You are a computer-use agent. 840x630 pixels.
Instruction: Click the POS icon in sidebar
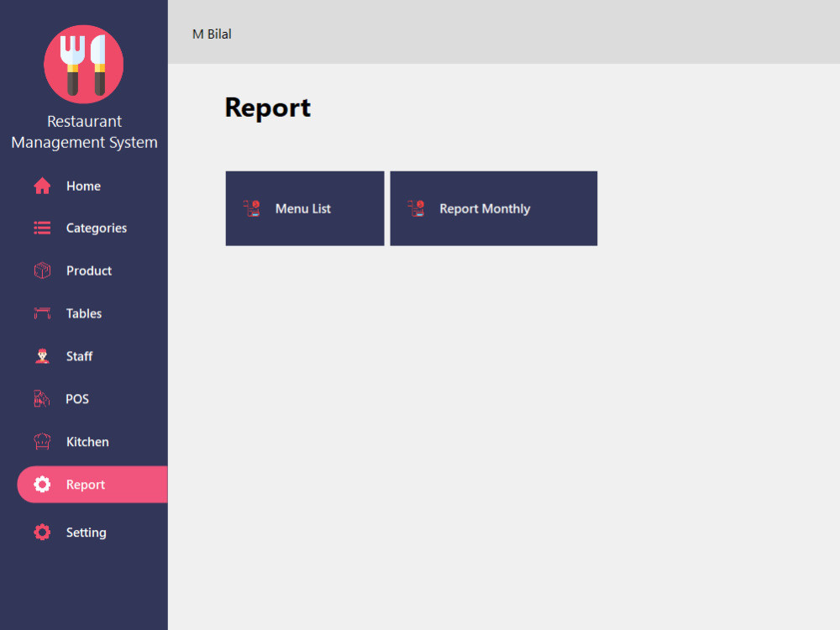pos(42,398)
